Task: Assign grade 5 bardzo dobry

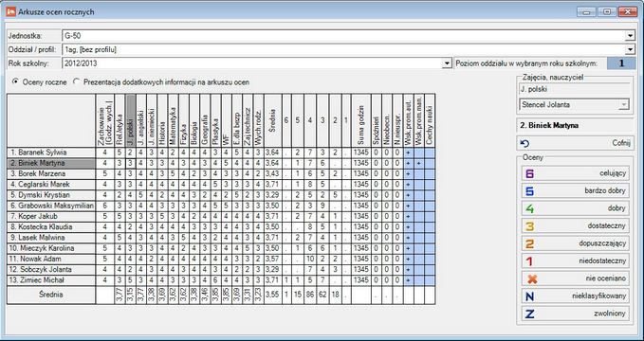Action: tap(575, 190)
